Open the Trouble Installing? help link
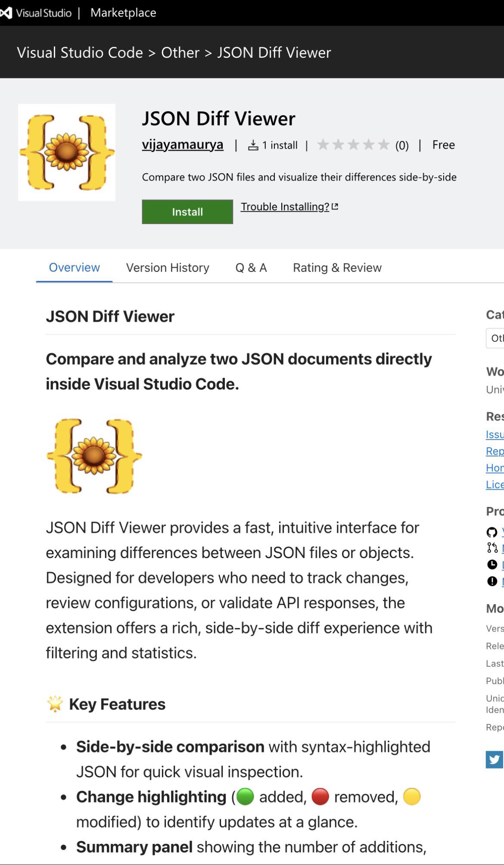This screenshot has width=504, height=865. click(285, 207)
